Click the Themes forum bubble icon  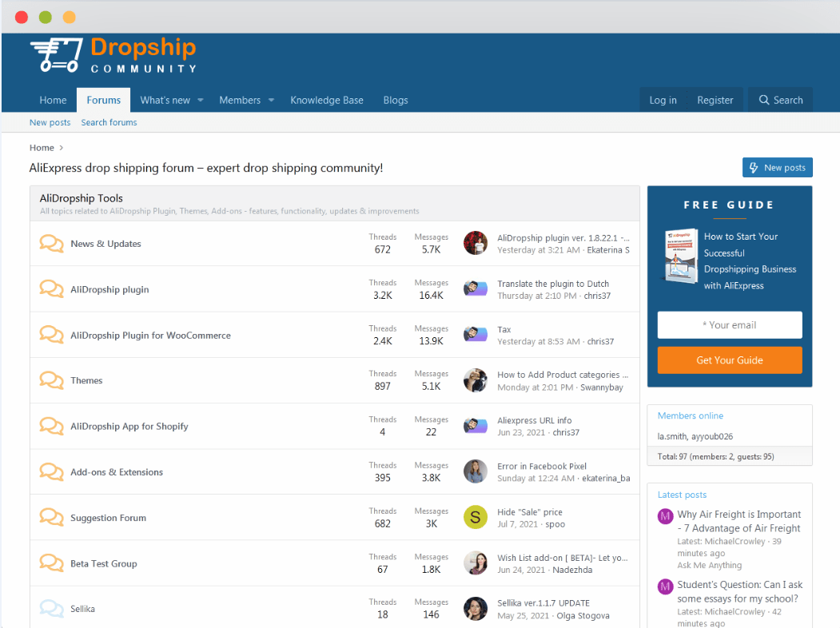[51, 380]
